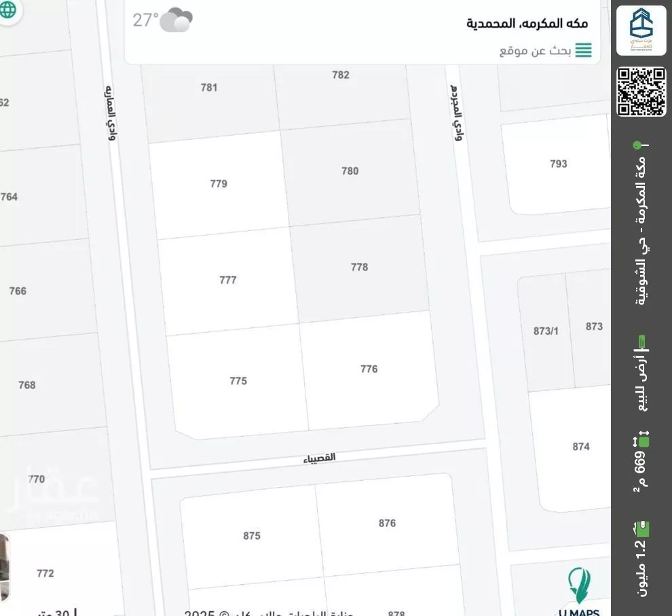672x616 pixels.
Task: Toggle the green status dot in the sidebar
Action: [x=637, y=143]
